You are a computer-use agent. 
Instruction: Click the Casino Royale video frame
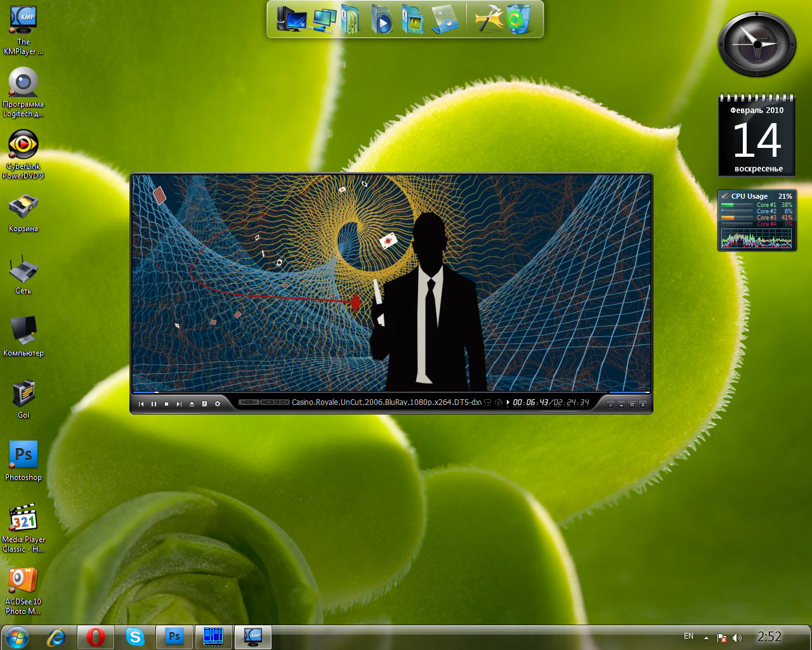[x=391, y=283]
